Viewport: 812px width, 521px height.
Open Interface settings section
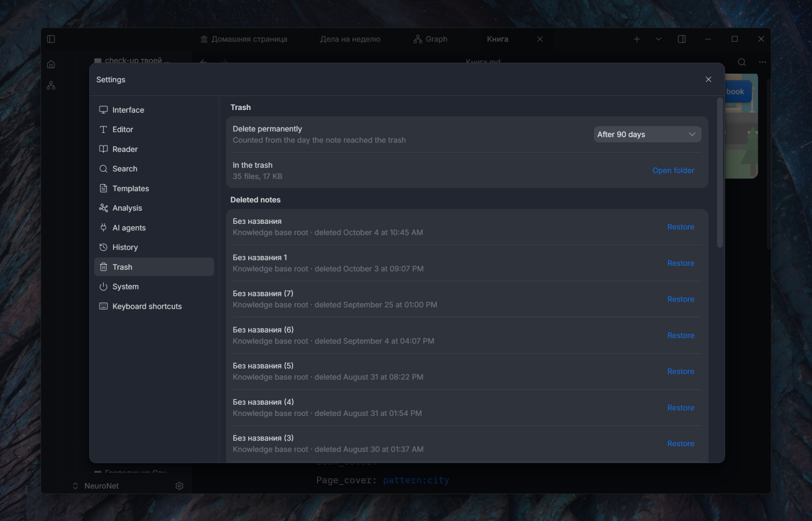pos(154,110)
